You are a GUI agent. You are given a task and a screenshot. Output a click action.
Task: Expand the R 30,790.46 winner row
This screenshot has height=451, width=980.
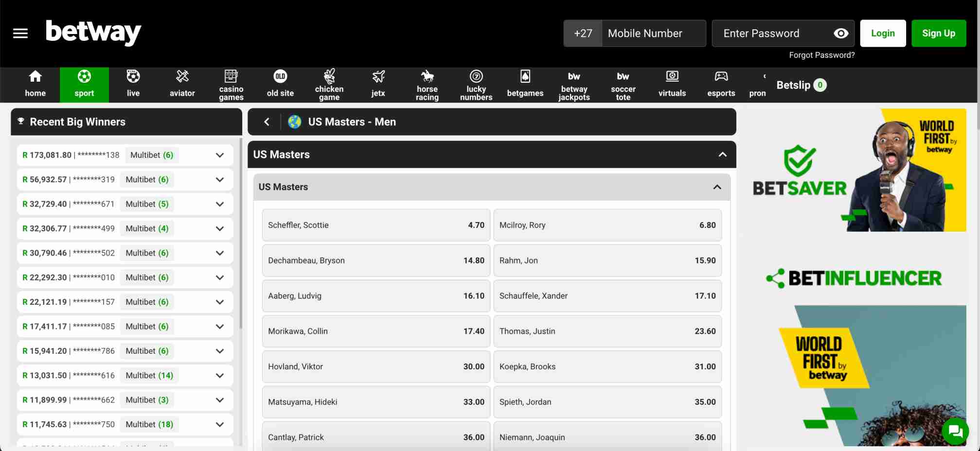pos(220,253)
